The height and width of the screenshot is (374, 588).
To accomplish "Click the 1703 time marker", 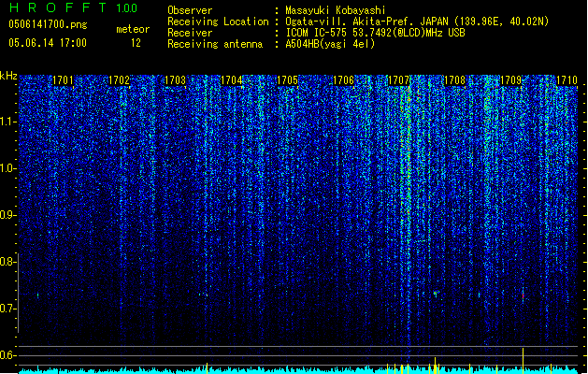I will (175, 80).
